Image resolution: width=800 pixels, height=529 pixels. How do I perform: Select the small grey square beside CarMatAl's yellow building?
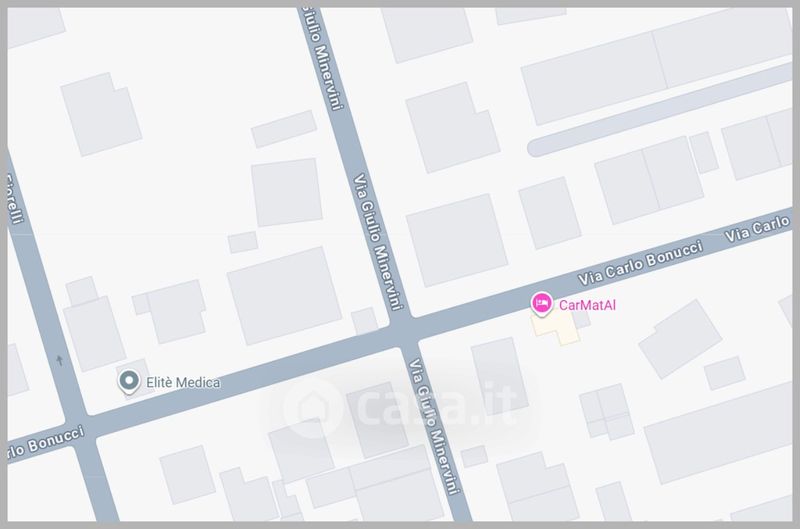tap(582, 319)
